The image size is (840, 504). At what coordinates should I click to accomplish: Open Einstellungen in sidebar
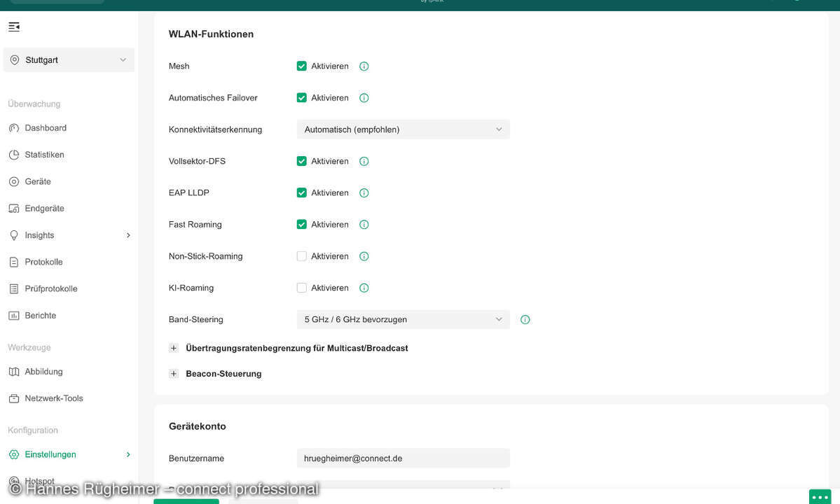50,454
